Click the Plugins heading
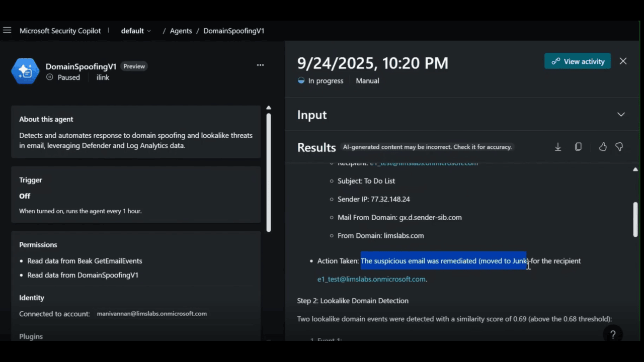The height and width of the screenshot is (362, 644). click(x=31, y=336)
